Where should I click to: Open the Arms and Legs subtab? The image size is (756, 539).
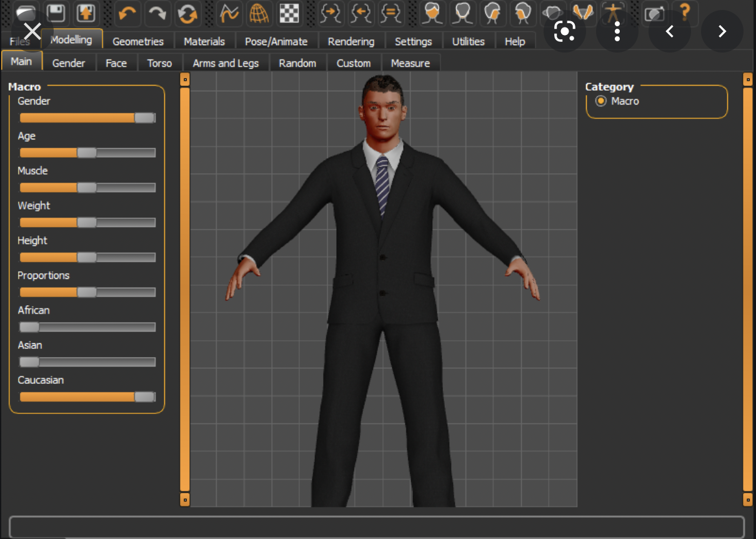[226, 63]
